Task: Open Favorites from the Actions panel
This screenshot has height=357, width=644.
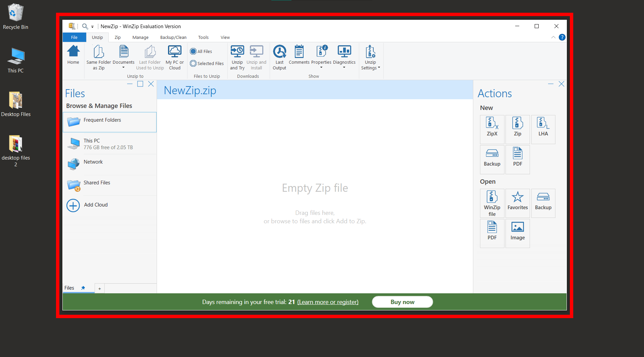Action: point(517,203)
